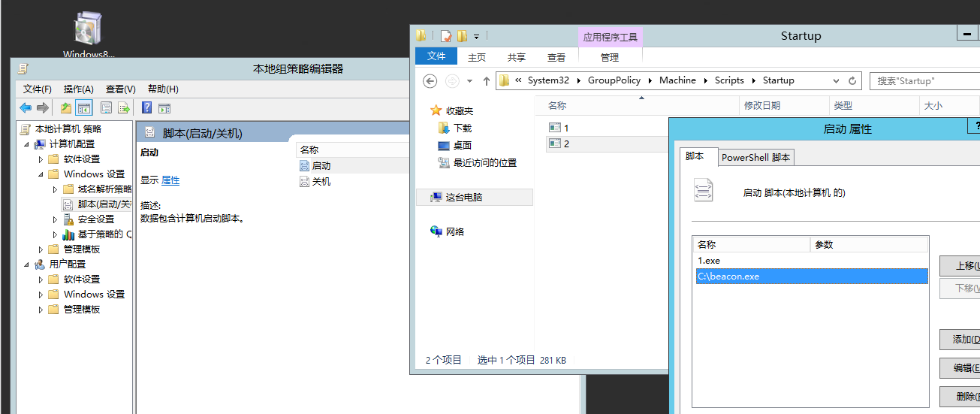Open 桌面 in Explorer sidebar

pos(463,145)
